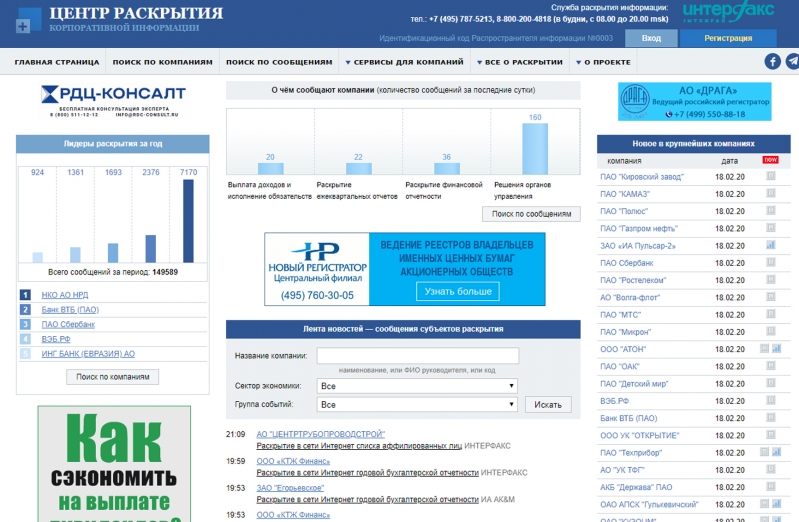Open the АО «ДРАГА» registrar banner

[695, 101]
